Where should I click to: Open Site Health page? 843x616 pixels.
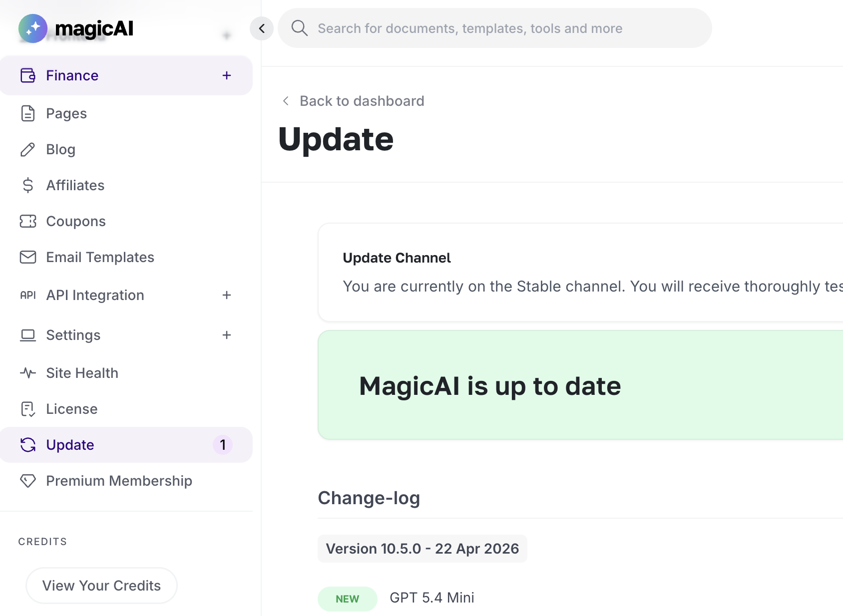(x=126, y=373)
